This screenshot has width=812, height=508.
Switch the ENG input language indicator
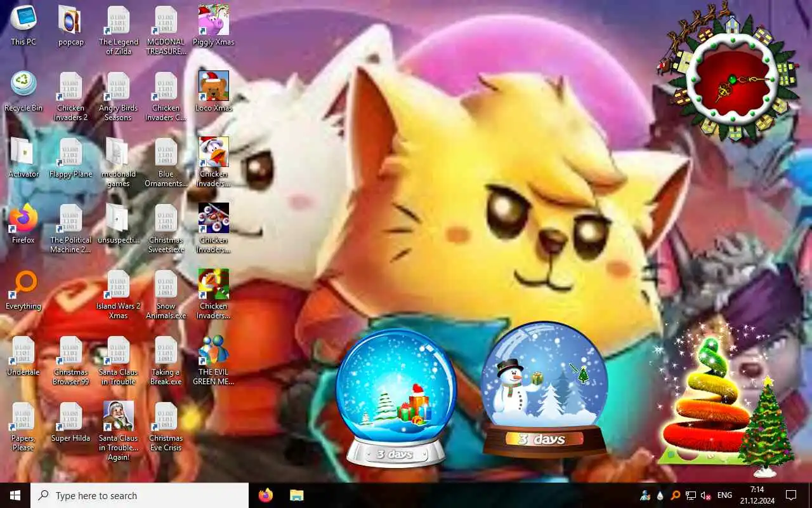(724, 495)
